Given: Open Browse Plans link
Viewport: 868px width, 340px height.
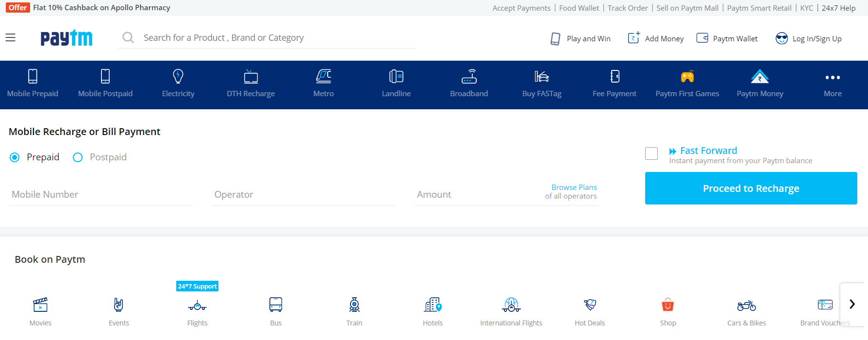Looking at the screenshot, I should [x=574, y=187].
